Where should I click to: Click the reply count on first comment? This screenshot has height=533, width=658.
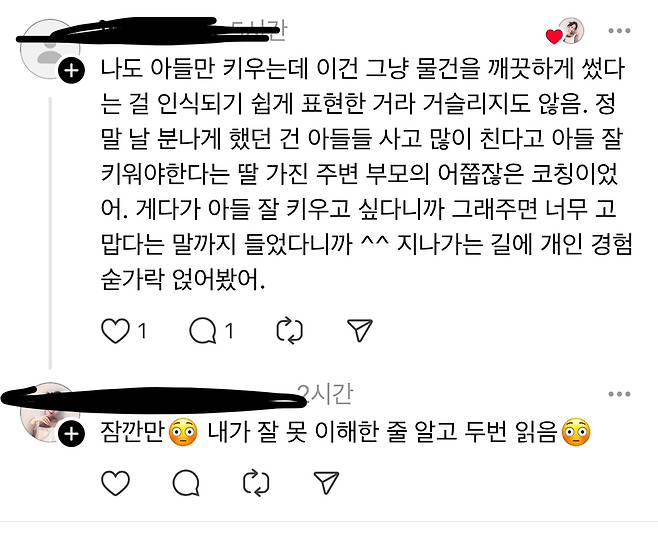(229, 331)
